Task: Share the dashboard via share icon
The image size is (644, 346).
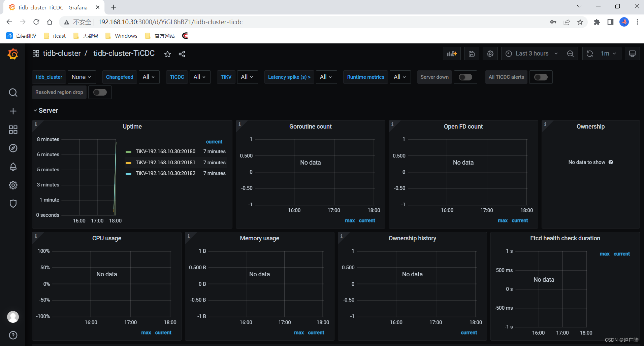Action: [182, 54]
